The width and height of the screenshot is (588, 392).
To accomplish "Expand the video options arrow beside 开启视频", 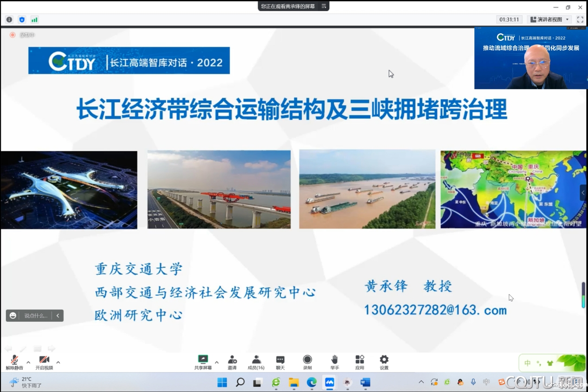I will (x=58, y=362).
